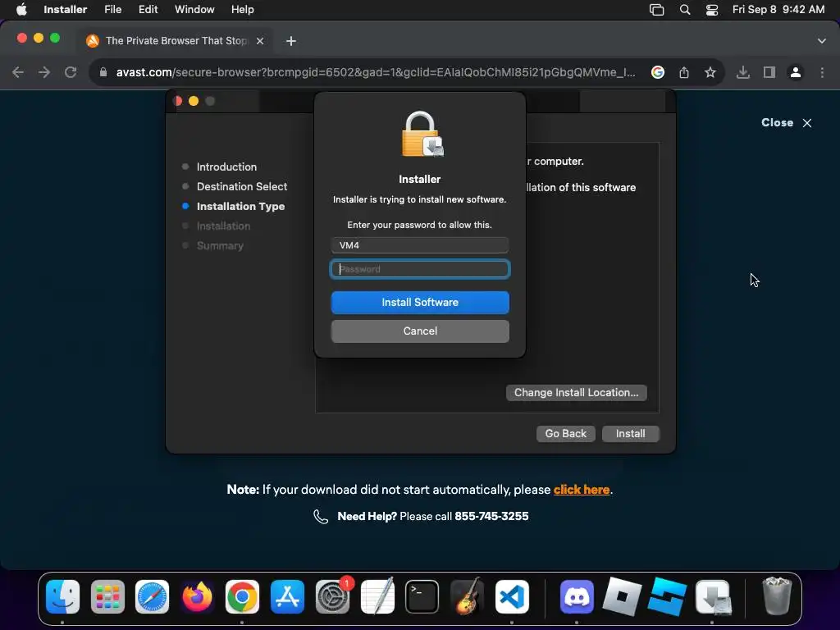Follow the 'click here' download link
This screenshot has height=630, width=840.
tap(582, 490)
